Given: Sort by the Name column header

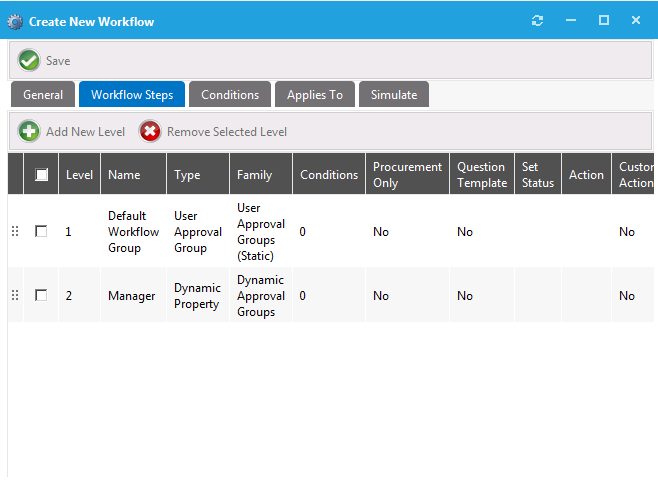Looking at the screenshot, I should pos(124,175).
